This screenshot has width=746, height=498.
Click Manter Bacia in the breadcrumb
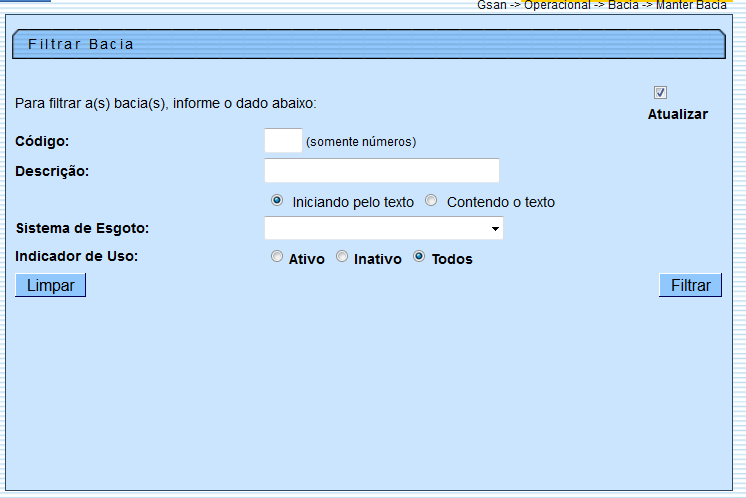[x=691, y=5]
